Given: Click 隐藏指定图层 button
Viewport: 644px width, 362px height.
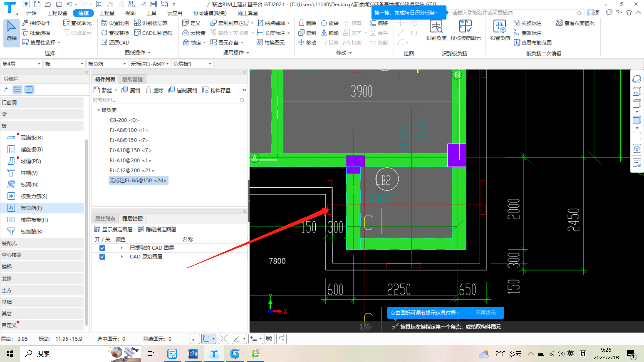Looking at the screenshot, I should (x=157, y=229).
